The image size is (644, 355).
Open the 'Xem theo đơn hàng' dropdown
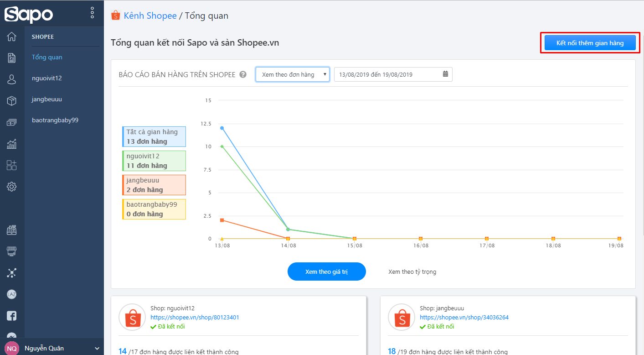click(x=292, y=74)
